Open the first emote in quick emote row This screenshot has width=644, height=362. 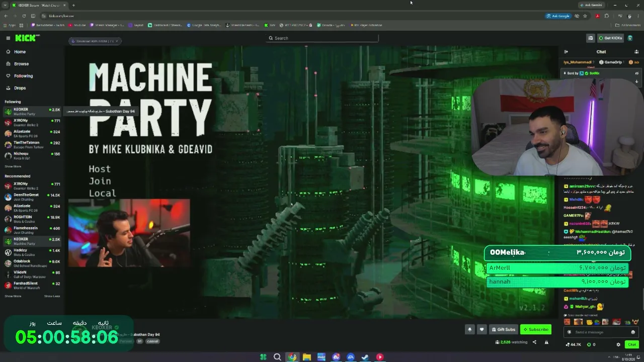coord(568,322)
